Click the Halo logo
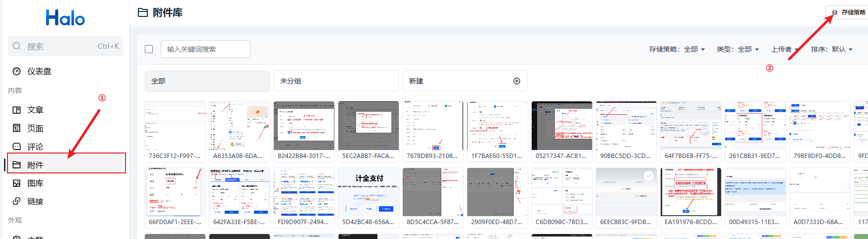This screenshot has height=239, width=868. pyautogui.click(x=65, y=18)
